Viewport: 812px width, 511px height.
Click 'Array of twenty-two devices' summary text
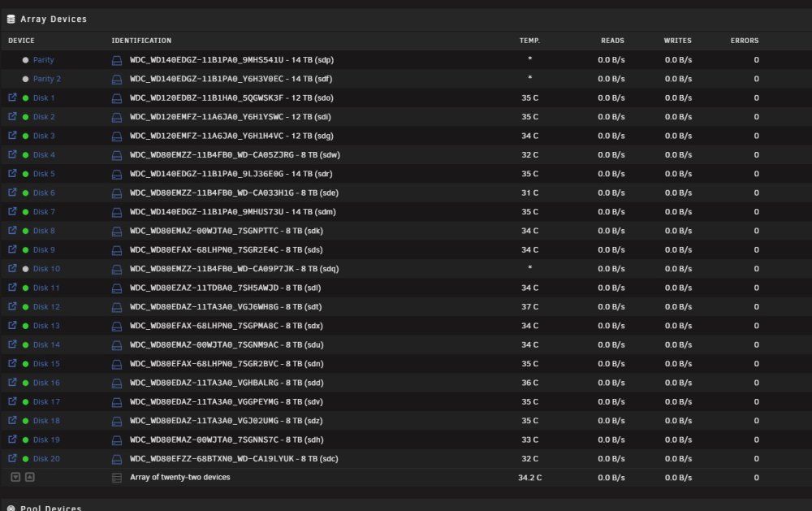[179, 477]
